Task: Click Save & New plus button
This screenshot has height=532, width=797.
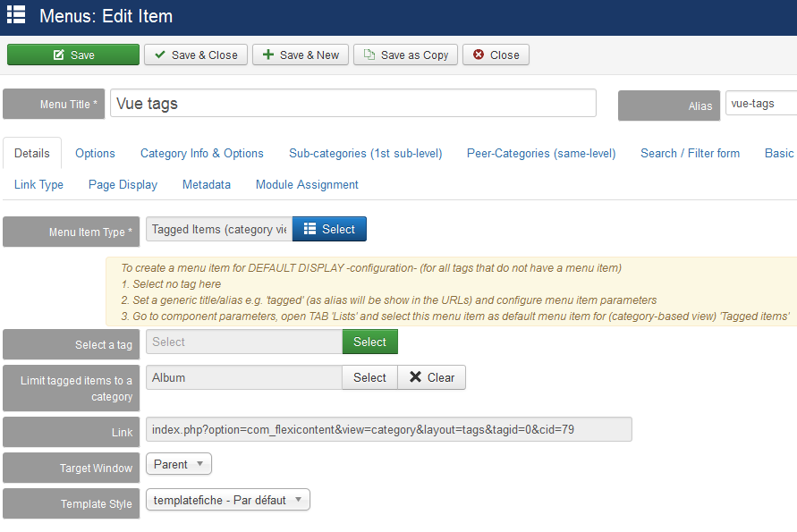Action: 301,55
